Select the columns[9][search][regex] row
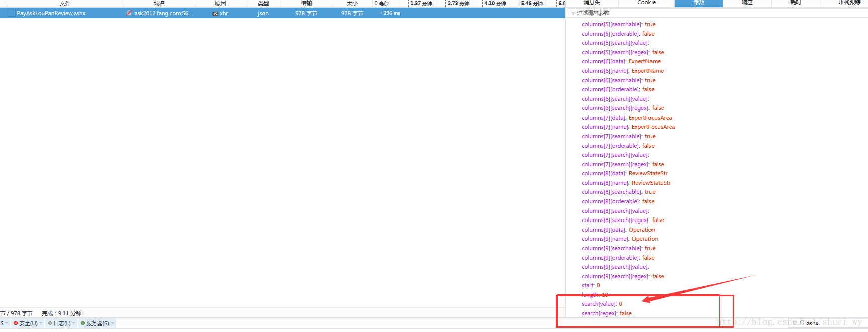The height and width of the screenshot is (332, 868). (x=623, y=276)
